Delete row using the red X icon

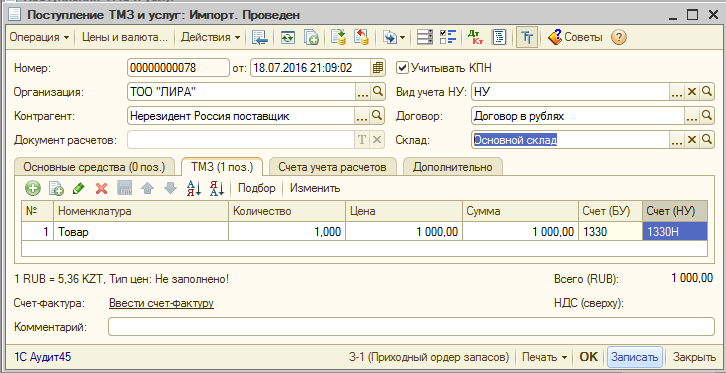(x=101, y=188)
